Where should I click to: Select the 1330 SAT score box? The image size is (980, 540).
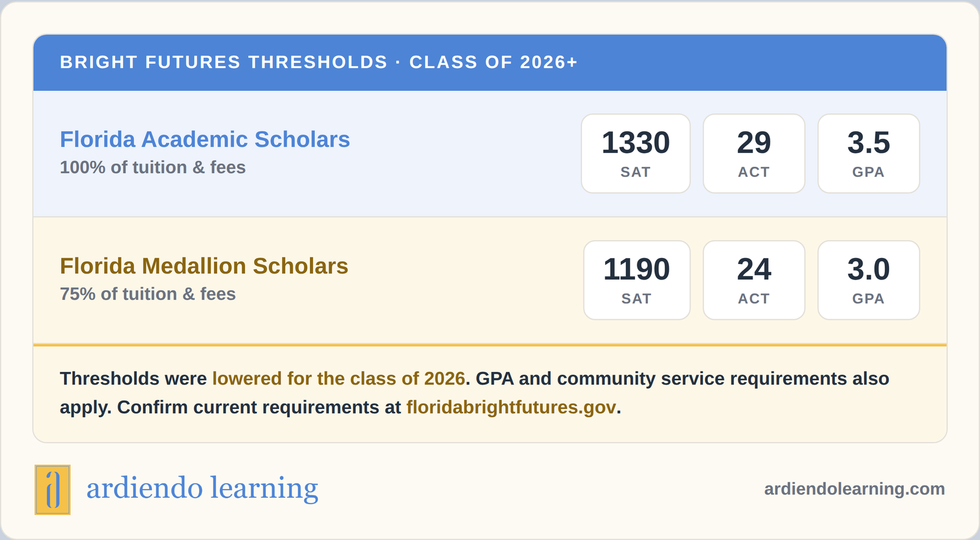click(636, 154)
